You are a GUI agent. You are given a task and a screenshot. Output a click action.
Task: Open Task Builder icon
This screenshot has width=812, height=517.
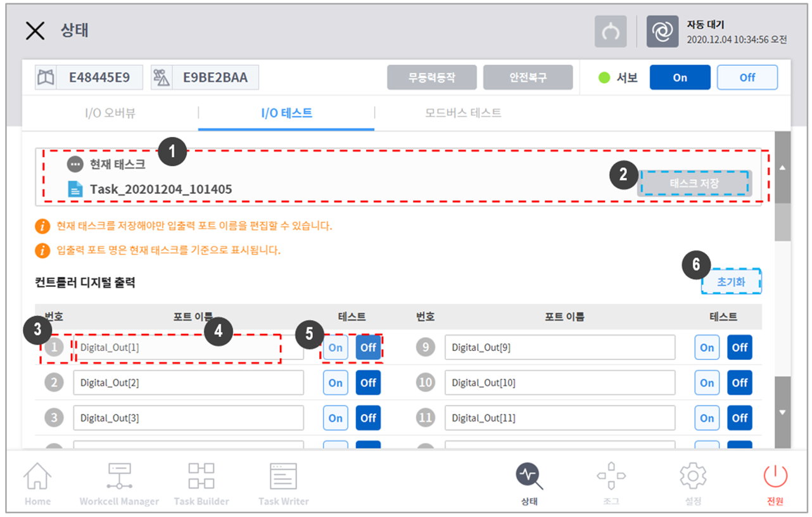201,477
